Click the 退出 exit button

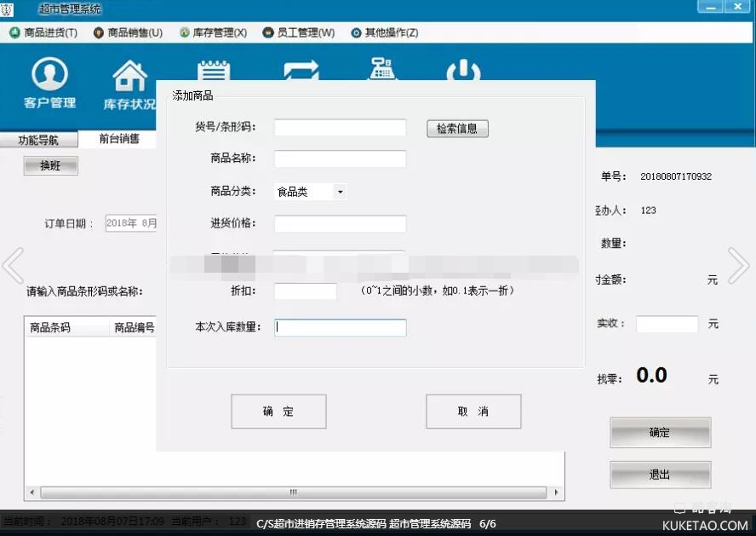click(660, 475)
